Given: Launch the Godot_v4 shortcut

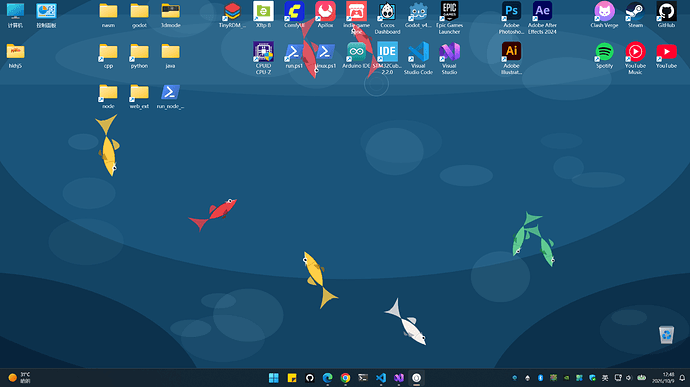Looking at the screenshot, I should click(x=418, y=15).
